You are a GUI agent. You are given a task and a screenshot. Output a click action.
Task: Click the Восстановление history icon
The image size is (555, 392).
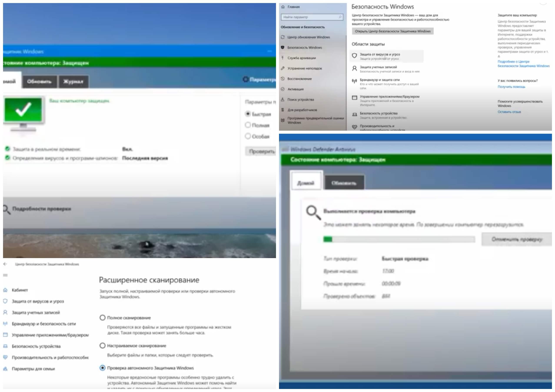[x=282, y=79]
